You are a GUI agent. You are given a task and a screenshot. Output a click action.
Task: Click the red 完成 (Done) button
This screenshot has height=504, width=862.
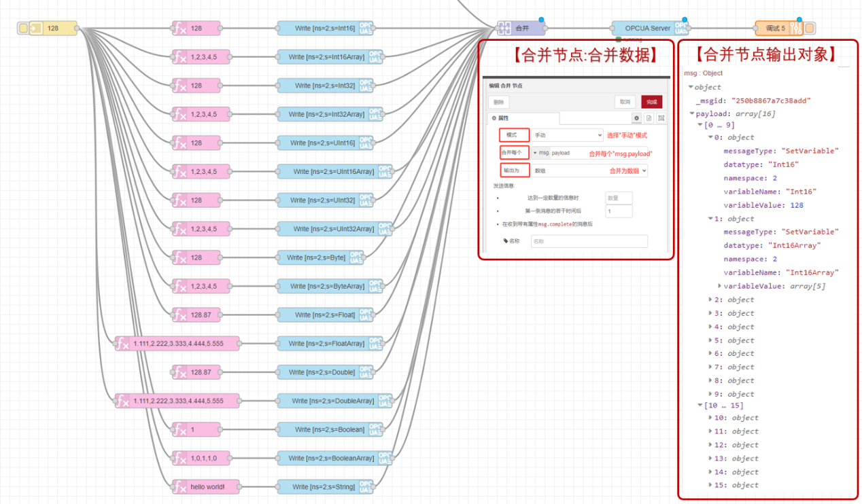[x=651, y=102]
